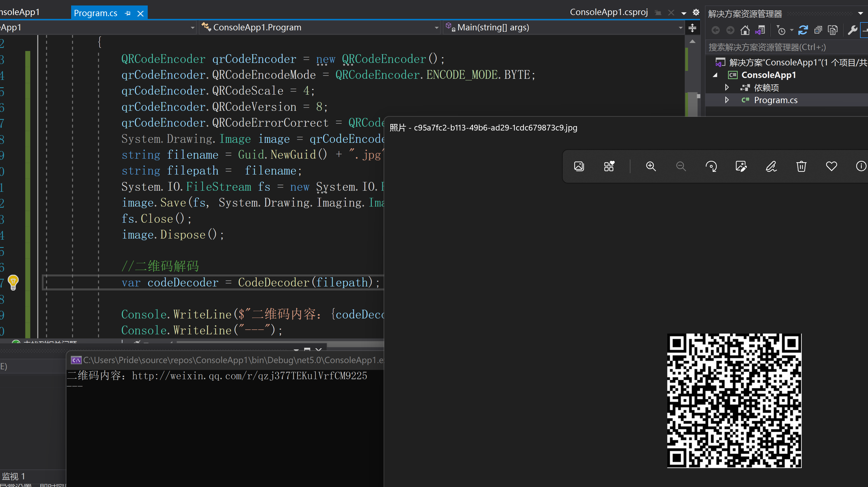Toggle the pin on the Program.cs tab
Image resolution: width=868 pixels, height=487 pixels.
(x=127, y=13)
